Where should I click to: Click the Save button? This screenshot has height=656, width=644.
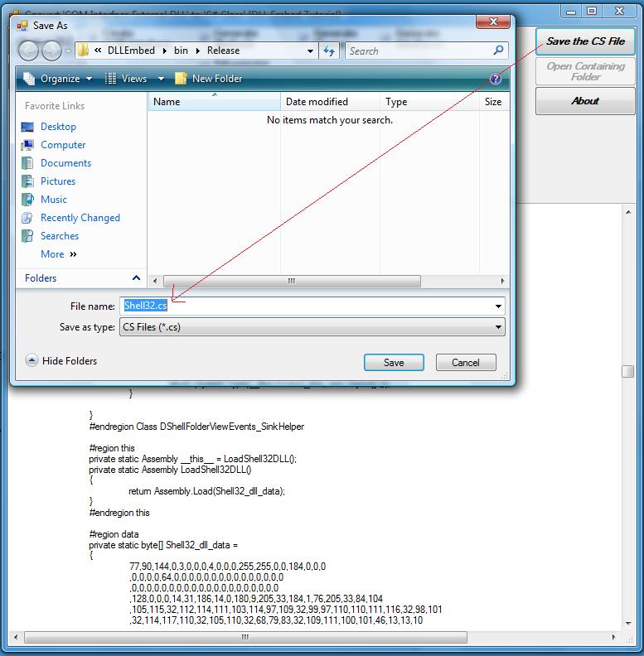(x=394, y=363)
